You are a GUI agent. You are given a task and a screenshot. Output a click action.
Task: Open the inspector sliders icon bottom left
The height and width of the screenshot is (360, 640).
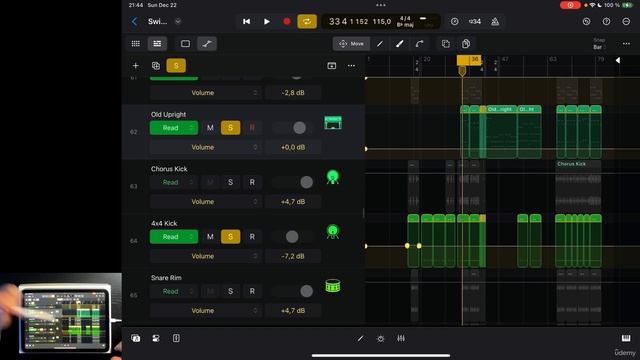coord(156,338)
